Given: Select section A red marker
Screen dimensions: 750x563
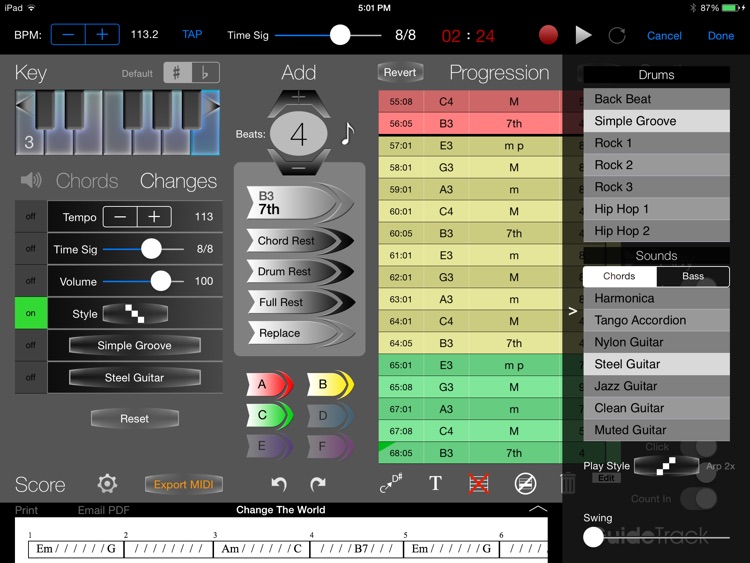Looking at the screenshot, I should point(269,385).
